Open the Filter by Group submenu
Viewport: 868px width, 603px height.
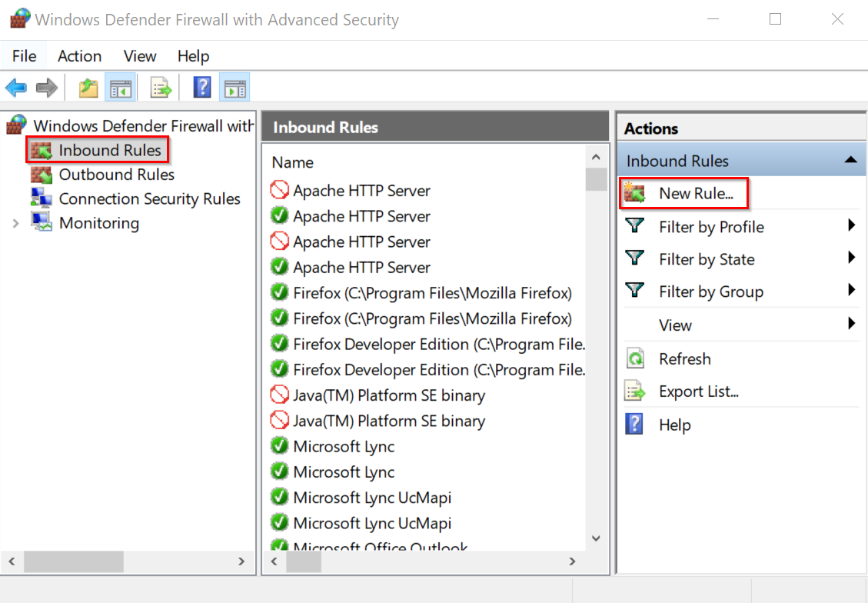pos(710,292)
